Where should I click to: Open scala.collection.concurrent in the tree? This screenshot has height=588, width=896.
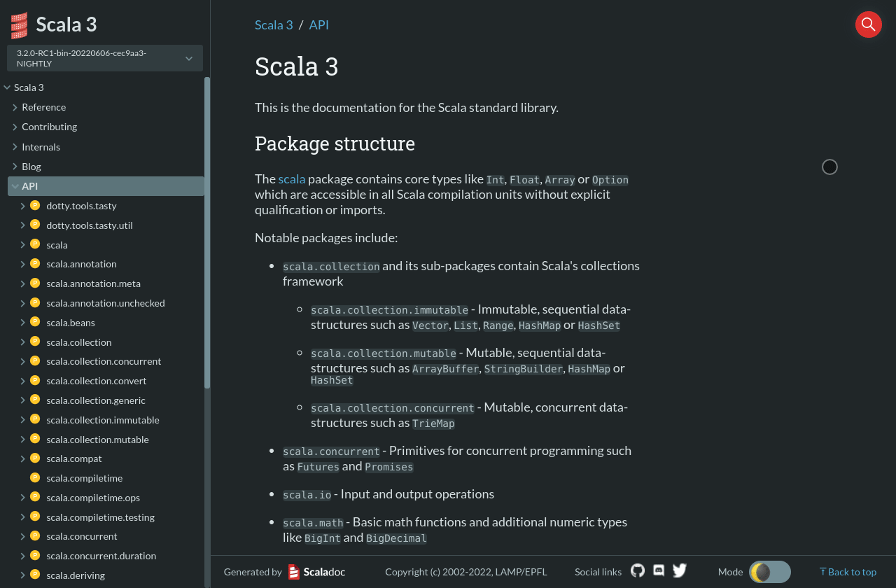[104, 361]
